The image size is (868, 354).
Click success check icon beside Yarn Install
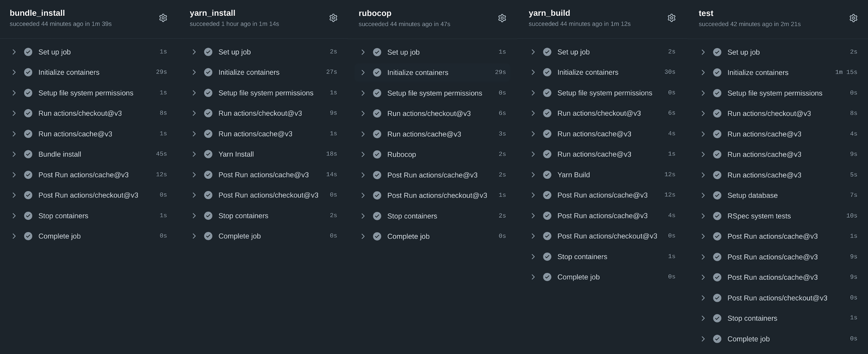pos(208,154)
